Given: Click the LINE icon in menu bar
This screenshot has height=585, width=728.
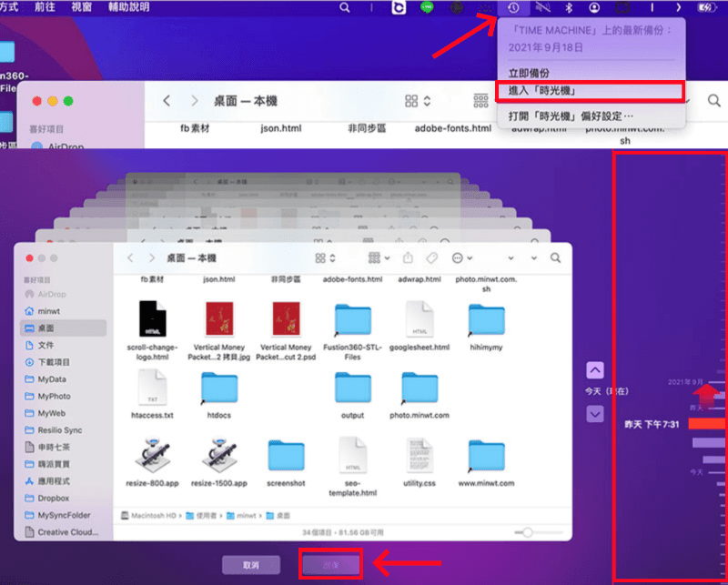Looking at the screenshot, I should tap(427, 7).
